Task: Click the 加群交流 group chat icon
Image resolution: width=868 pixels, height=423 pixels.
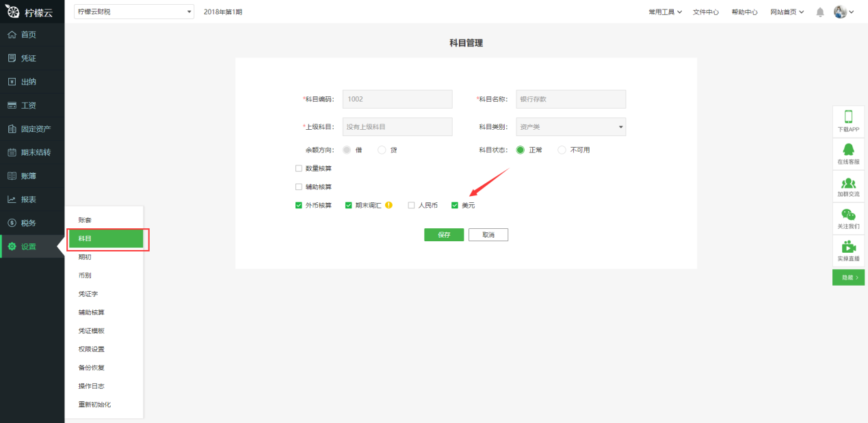Action: (x=848, y=182)
